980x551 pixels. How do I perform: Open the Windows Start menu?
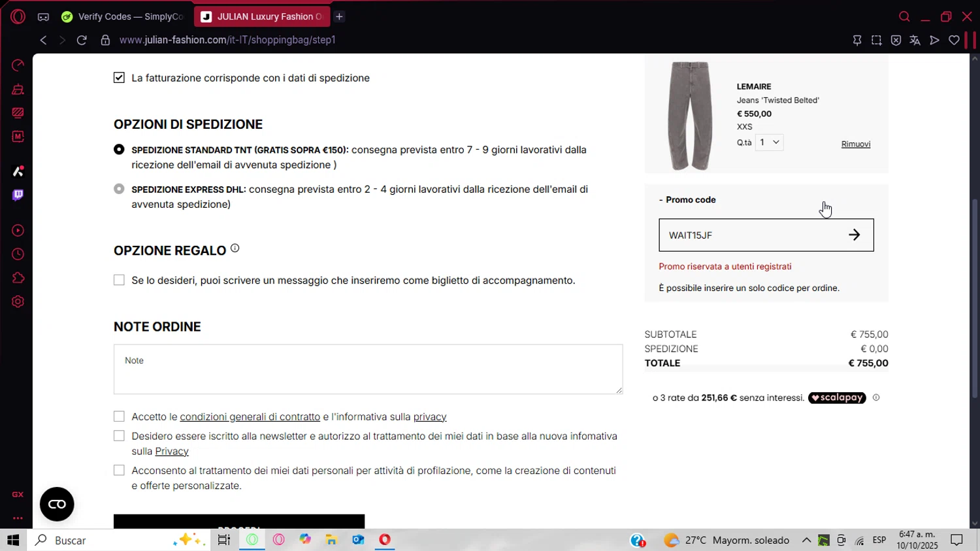click(13, 541)
